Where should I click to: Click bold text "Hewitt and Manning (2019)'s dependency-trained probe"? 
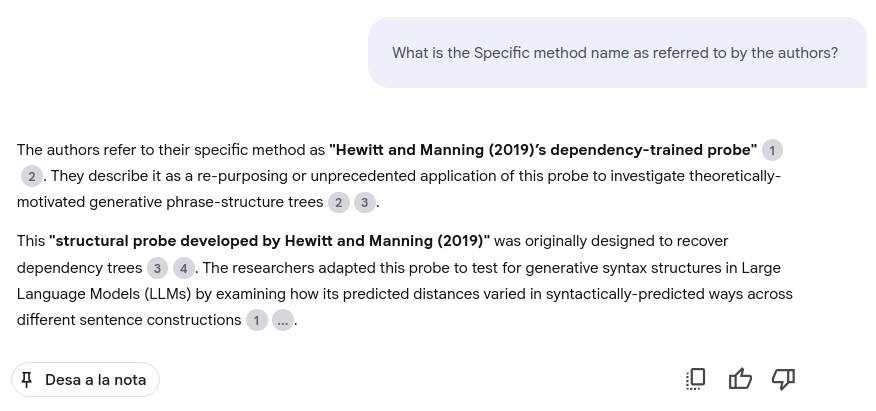click(x=543, y=150)
